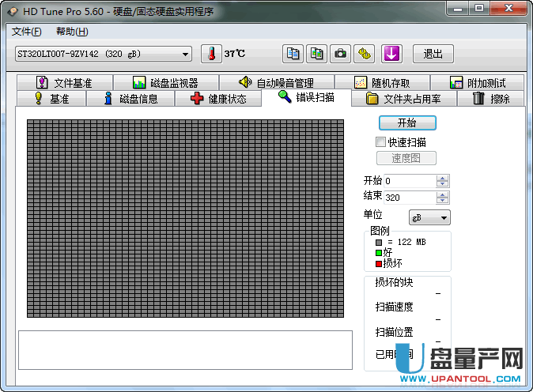533x392 pixels.
Task: Click the 开始 start scan button
Action: (x=406, y=123)
